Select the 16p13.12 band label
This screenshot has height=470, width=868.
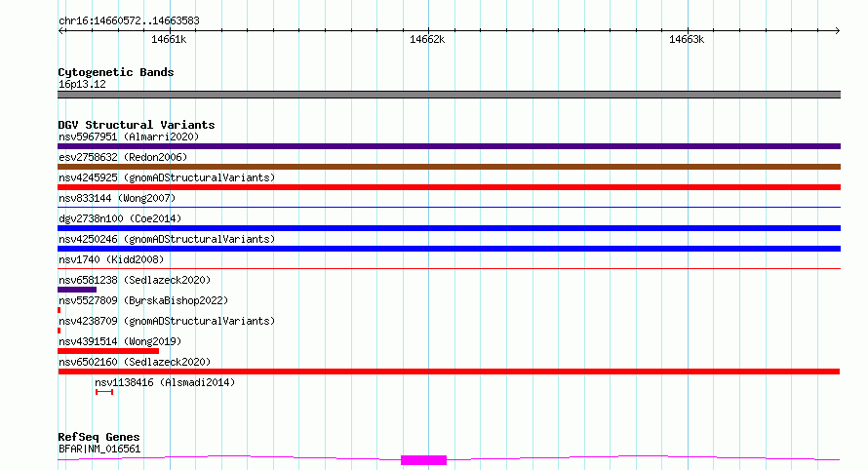tap(82, 84)
